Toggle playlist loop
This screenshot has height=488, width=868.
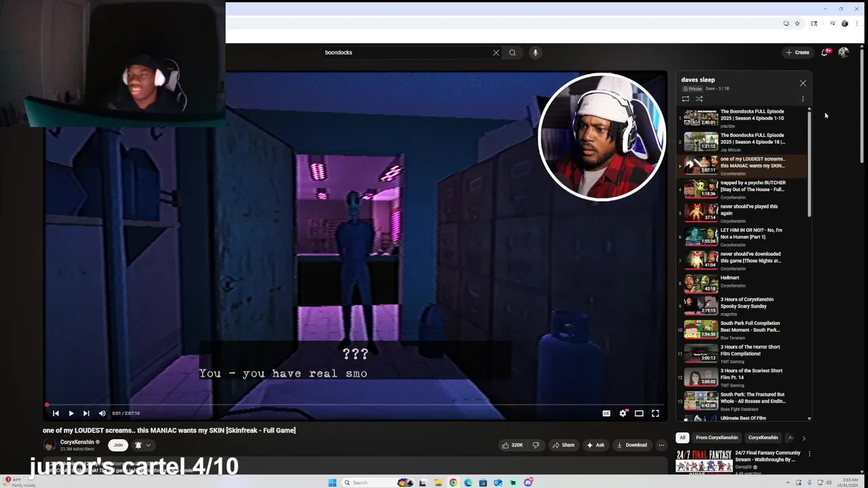click(686, 99)
